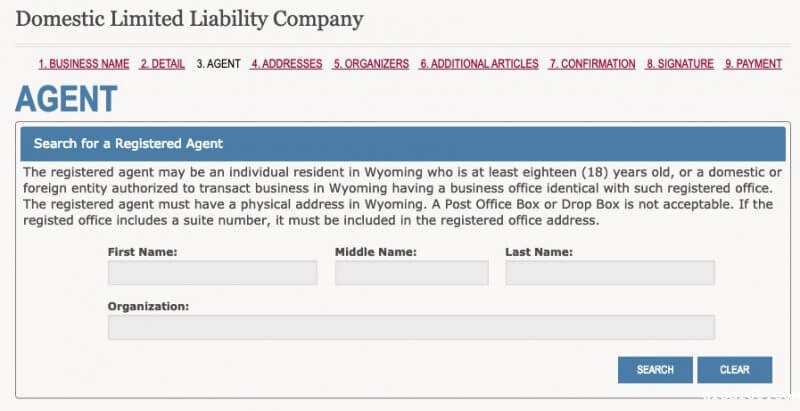Click the Search for a Registered Agent header
800x411 pixels.
[128, 144]
